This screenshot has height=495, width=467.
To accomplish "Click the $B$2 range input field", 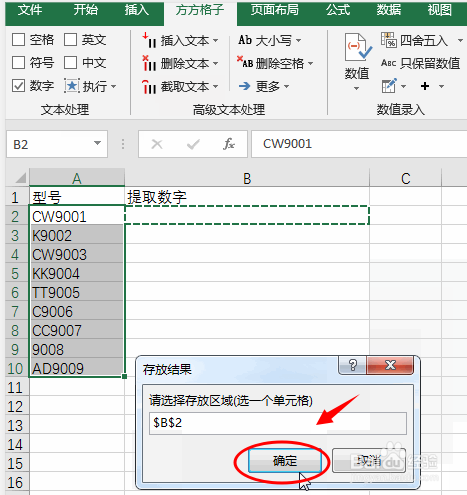I will coord(278,423).
